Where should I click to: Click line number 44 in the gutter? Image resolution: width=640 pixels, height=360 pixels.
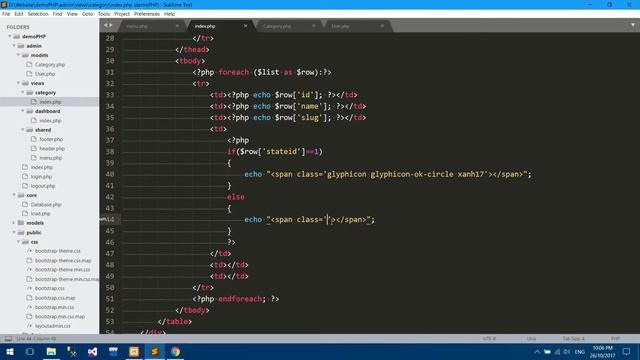[110, 220]
